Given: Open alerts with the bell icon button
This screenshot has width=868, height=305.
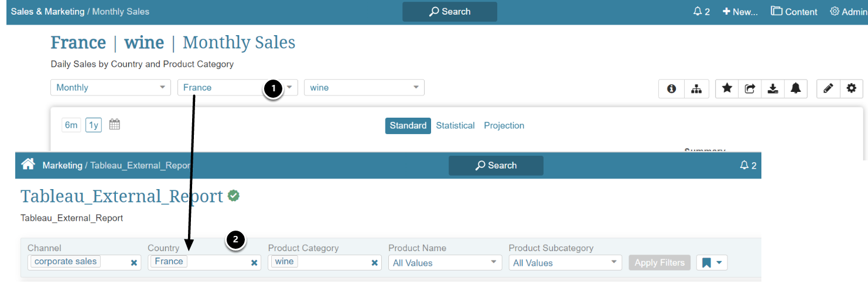Looking at the screenshot, I should [x=795, y=88].
